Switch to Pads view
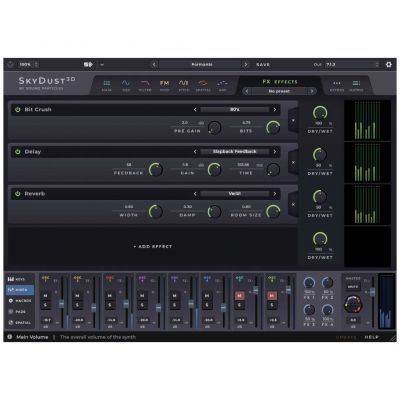Image resolution: width=400 pixels, height=400 pixels. pyautogui.click(x=20, y=312)
